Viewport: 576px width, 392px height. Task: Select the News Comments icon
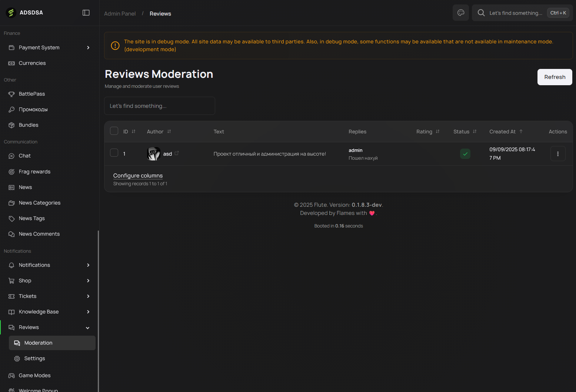12,234
